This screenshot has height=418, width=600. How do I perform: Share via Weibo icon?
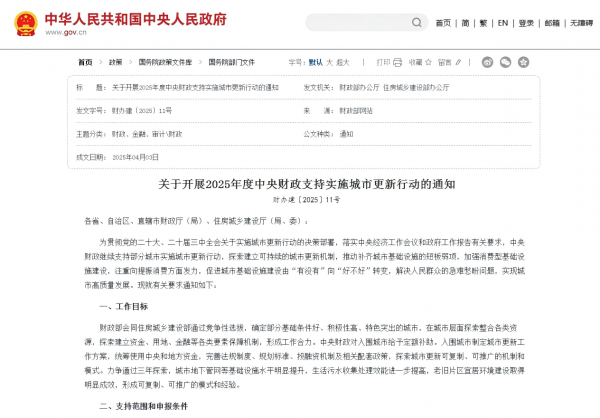tap(487, 62)
